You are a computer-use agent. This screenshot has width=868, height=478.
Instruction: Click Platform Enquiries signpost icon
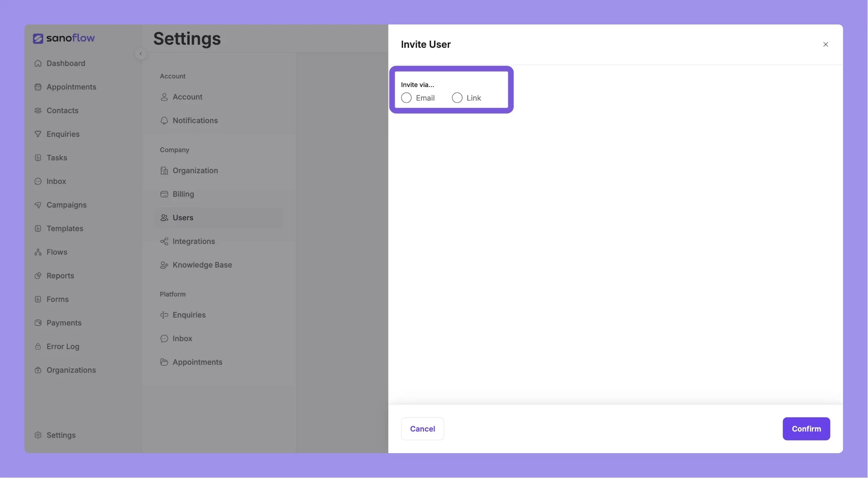coord(164,315)
